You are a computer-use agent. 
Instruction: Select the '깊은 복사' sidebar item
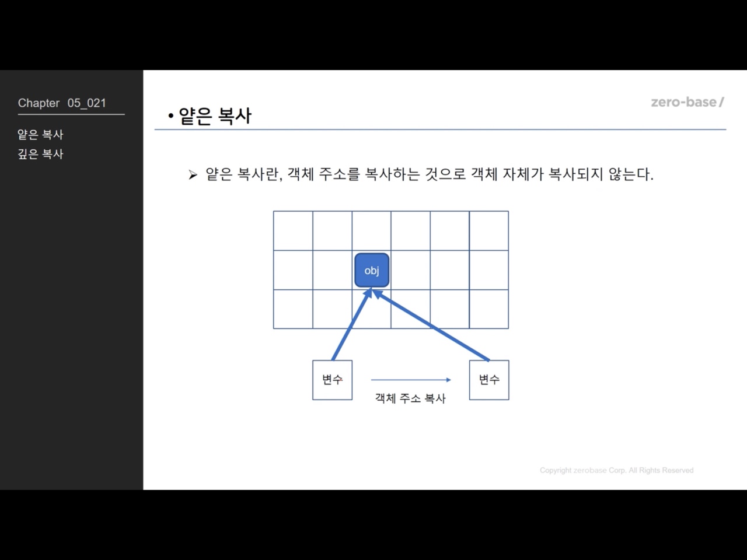(x=40, y=154)
